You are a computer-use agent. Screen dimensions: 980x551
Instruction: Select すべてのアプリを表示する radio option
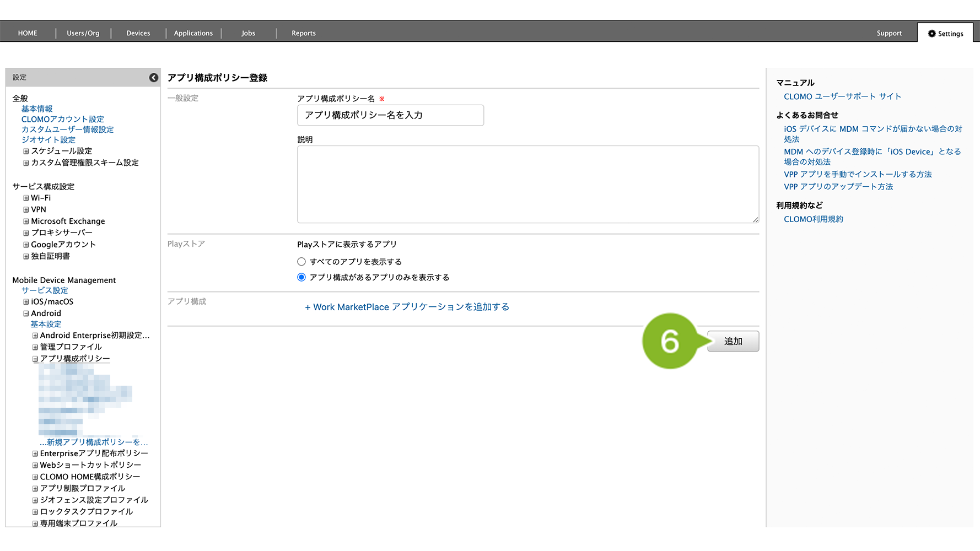(301, 262)
